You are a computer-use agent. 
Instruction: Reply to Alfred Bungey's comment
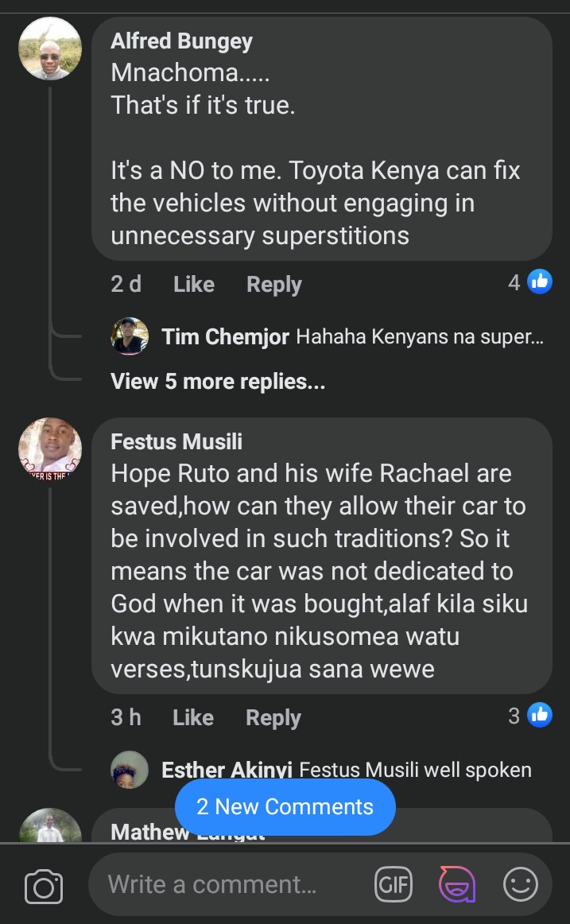(x=274, y=285)
